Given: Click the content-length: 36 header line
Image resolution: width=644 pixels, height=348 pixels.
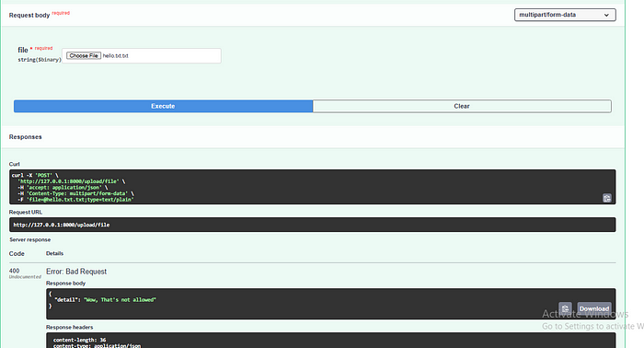Looking at the screenshot, I should point(79,340).
